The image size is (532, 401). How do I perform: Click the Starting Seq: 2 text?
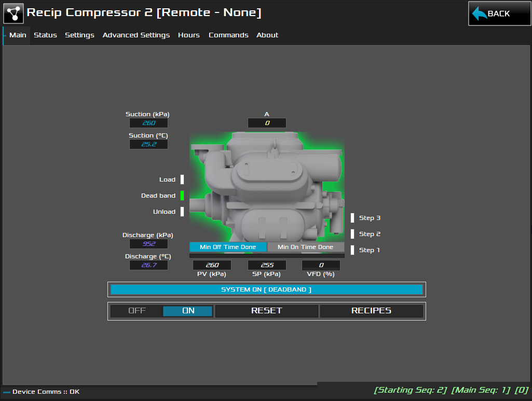pyautogui.click(x=410, y=390)
